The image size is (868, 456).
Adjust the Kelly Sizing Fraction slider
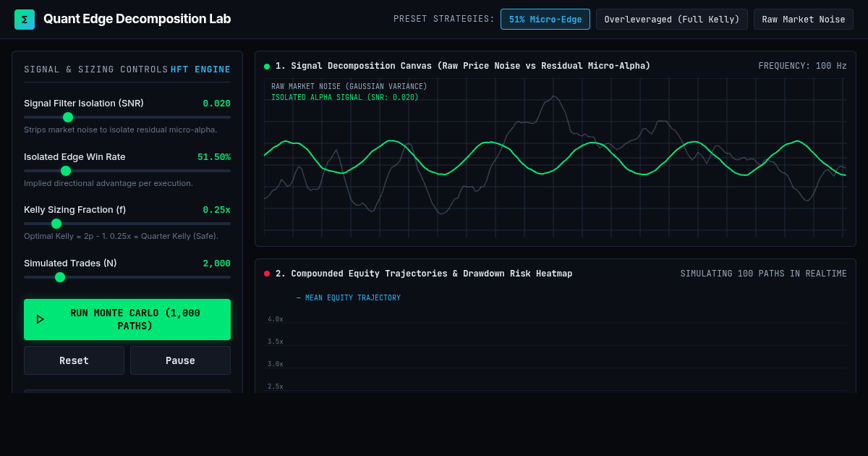click(x=127, y=224)
